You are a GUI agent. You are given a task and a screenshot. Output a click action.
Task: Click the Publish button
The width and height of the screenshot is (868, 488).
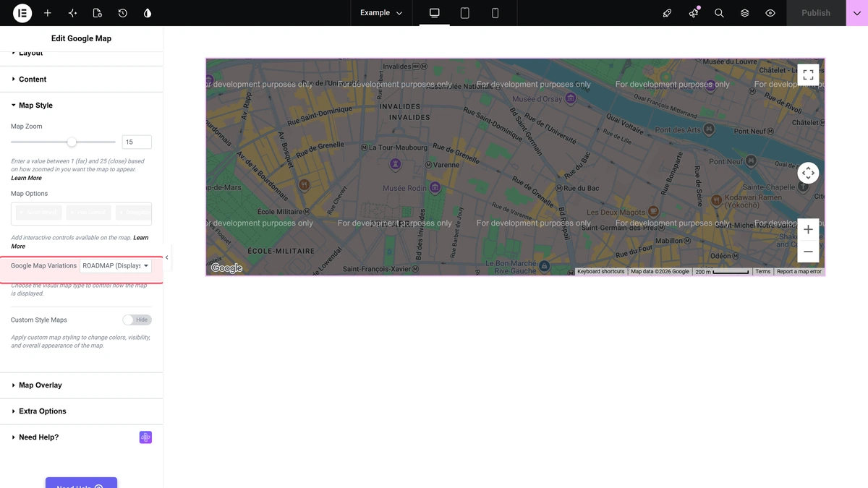tap(816, 13)
